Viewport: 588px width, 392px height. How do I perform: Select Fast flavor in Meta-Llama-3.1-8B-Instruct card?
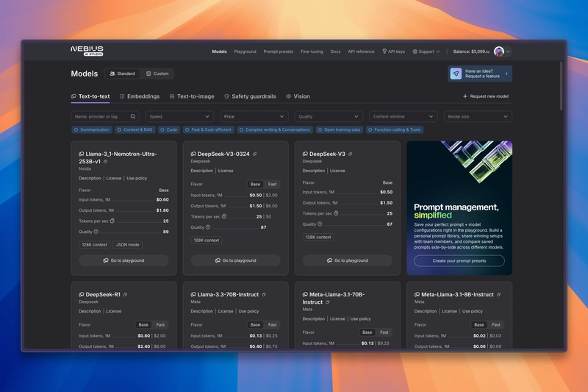click(496, 325)
